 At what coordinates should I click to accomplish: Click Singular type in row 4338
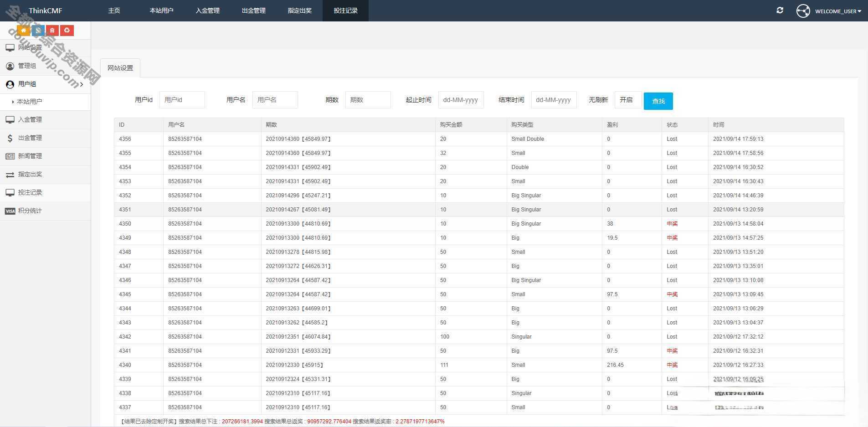(x=521, y=393)
